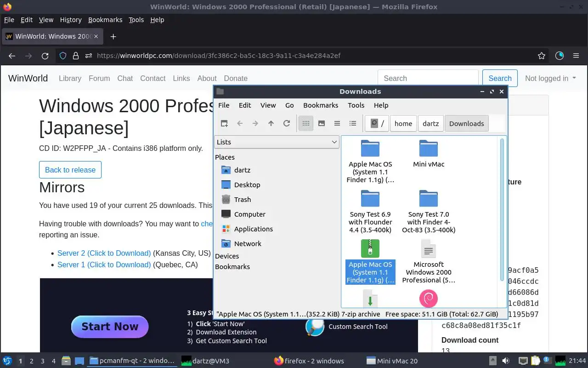Select the 'Sony Test 6.9 with Flounder' folder

coord(370,212)
